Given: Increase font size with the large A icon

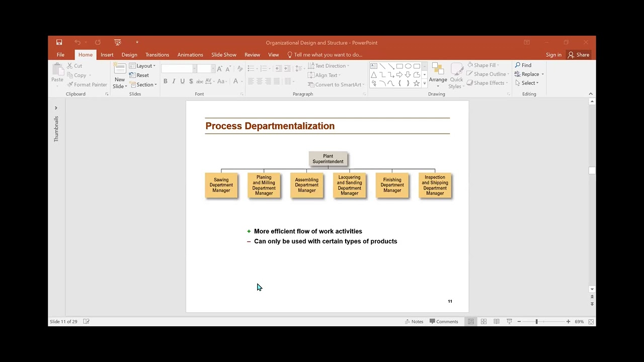Looking at the screenshot, I should click(219, 69).
